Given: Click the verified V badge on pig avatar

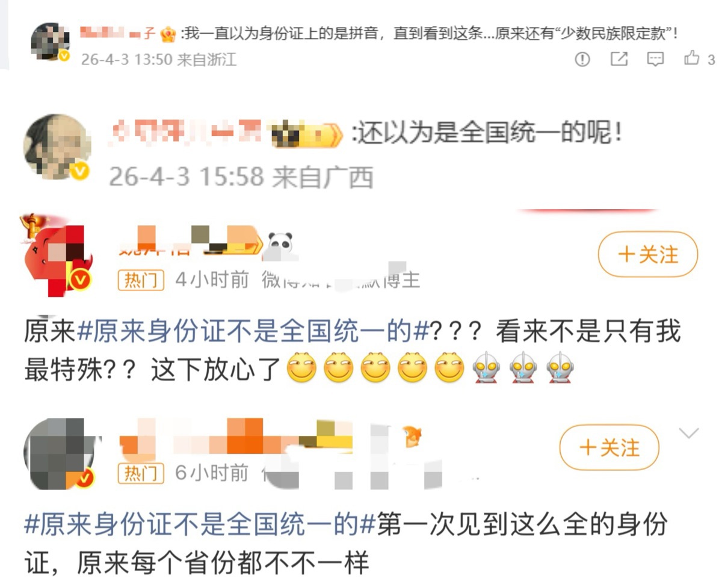Looking at the screenshot, I should pyautogui.click(x=80, y=280).
